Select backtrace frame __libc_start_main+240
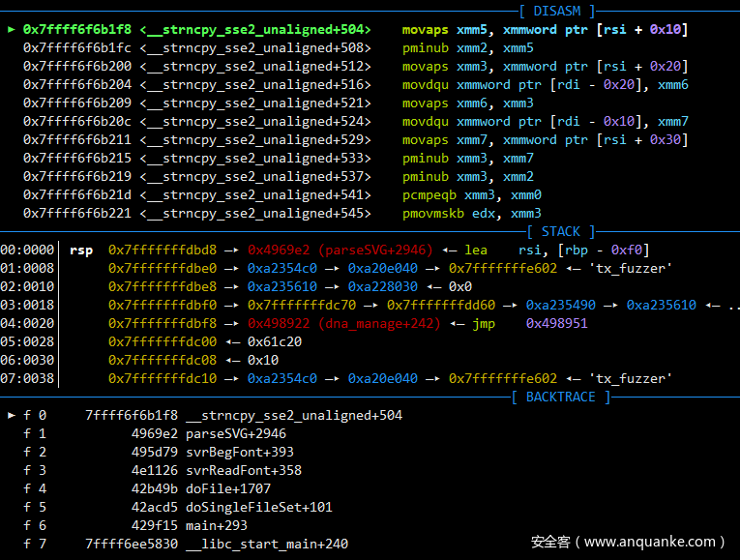Viewport: 740px width, 560px height. pos(267,544)
